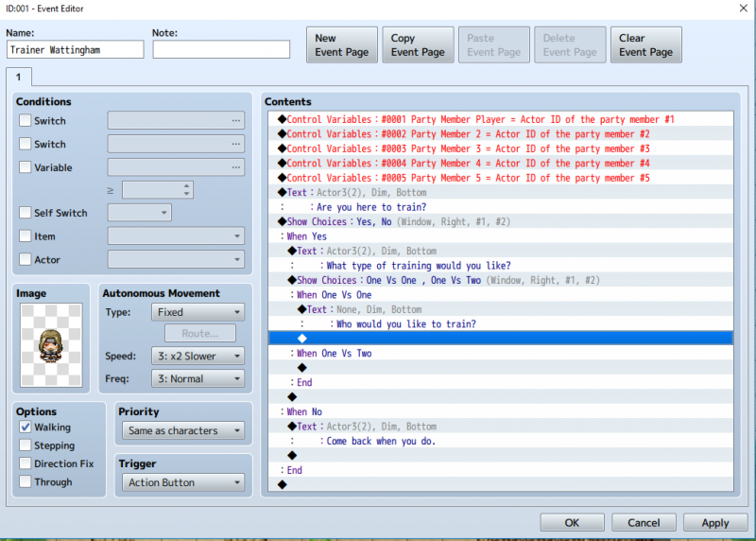Screen dimensions: 756x541
Task: Click the Apply button
Action: tap(715, 523)
